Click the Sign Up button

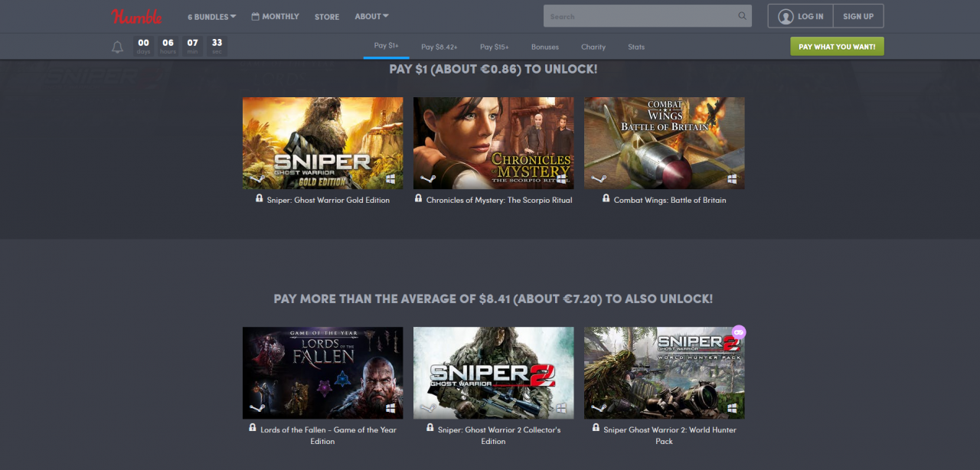(858, 16)
